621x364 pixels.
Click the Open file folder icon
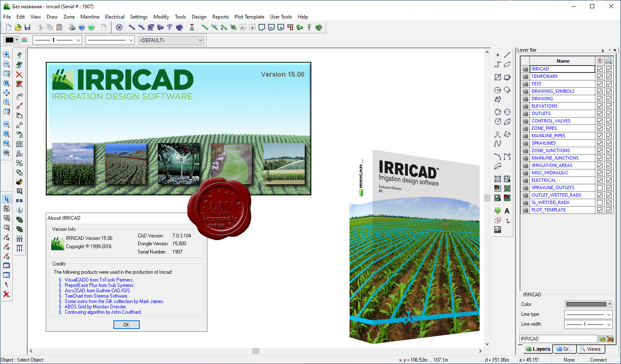tap(18, 27)
